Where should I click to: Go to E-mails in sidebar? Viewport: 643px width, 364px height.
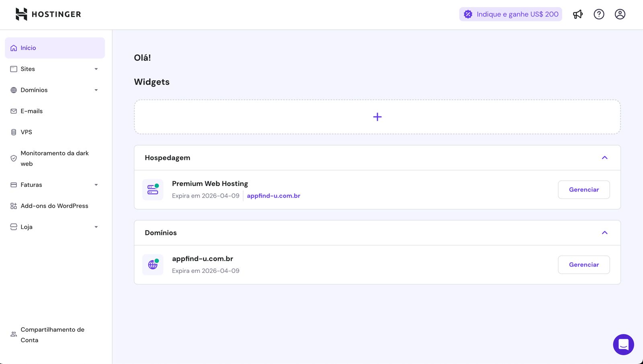pos(32,111)
